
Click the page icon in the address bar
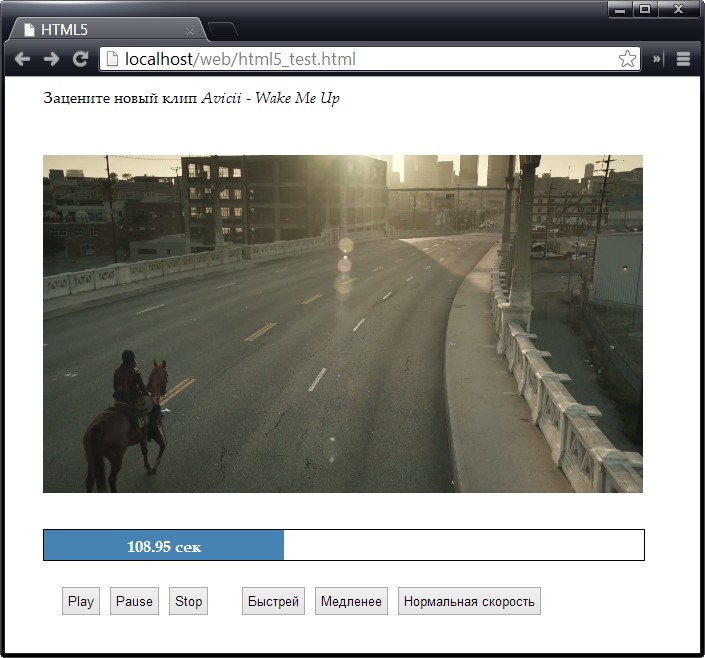[112, 59]
